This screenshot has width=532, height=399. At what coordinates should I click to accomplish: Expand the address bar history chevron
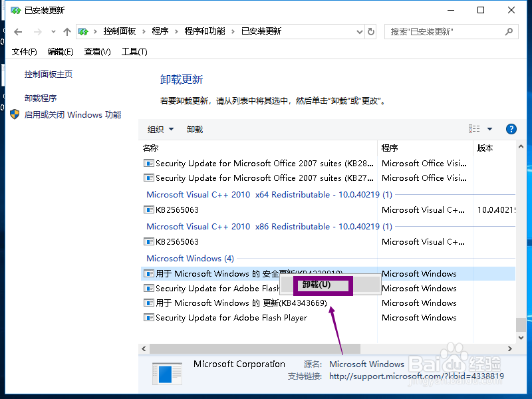pyautogui.click(x=359, y=31)
